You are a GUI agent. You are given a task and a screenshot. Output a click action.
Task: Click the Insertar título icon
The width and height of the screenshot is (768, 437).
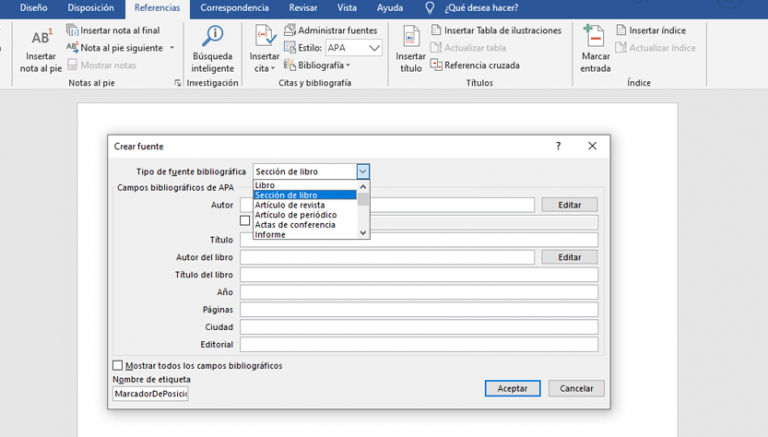pos(410,40)
